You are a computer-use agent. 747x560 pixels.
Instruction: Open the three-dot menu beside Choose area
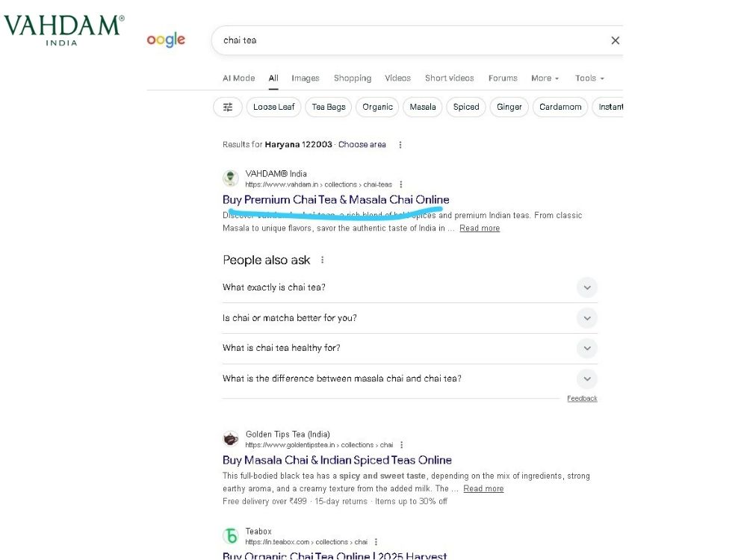(x=400, y=145)
